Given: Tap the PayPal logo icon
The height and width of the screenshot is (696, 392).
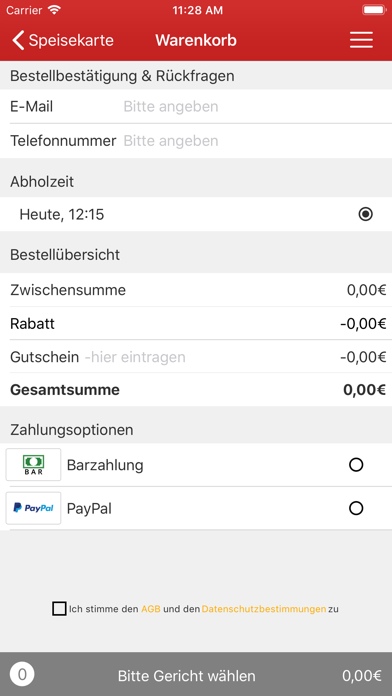Looking at the screenshot, I should 33,508.
